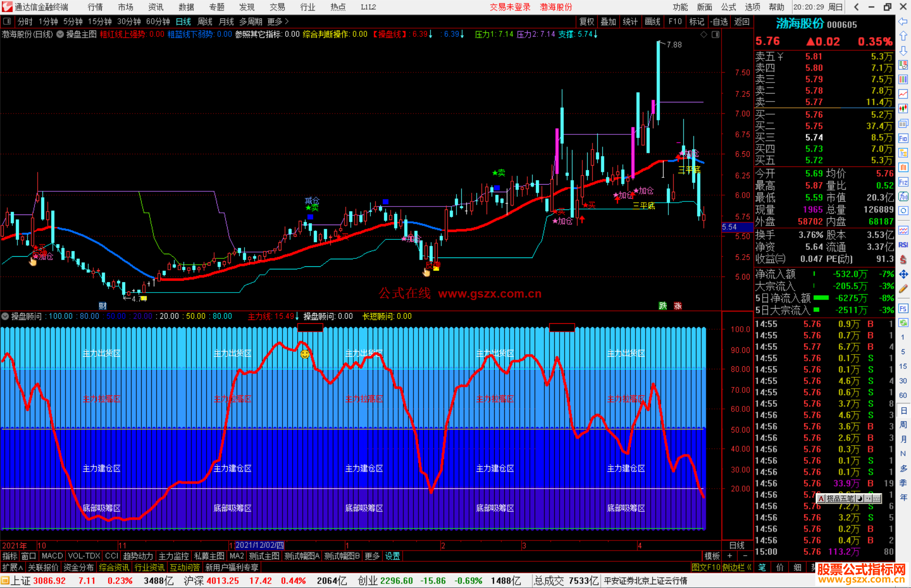Open the wavy indicator lines sidebar icon

pyautogui.click(x=903, y=230)
